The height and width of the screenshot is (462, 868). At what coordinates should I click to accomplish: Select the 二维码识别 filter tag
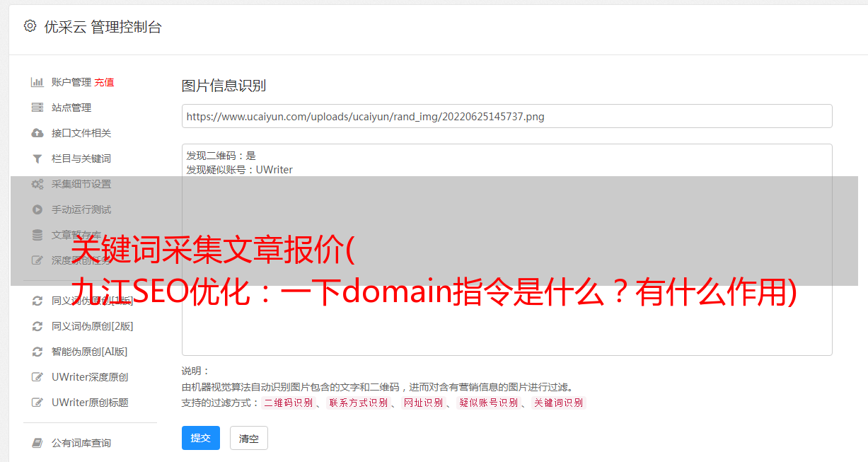288,403
